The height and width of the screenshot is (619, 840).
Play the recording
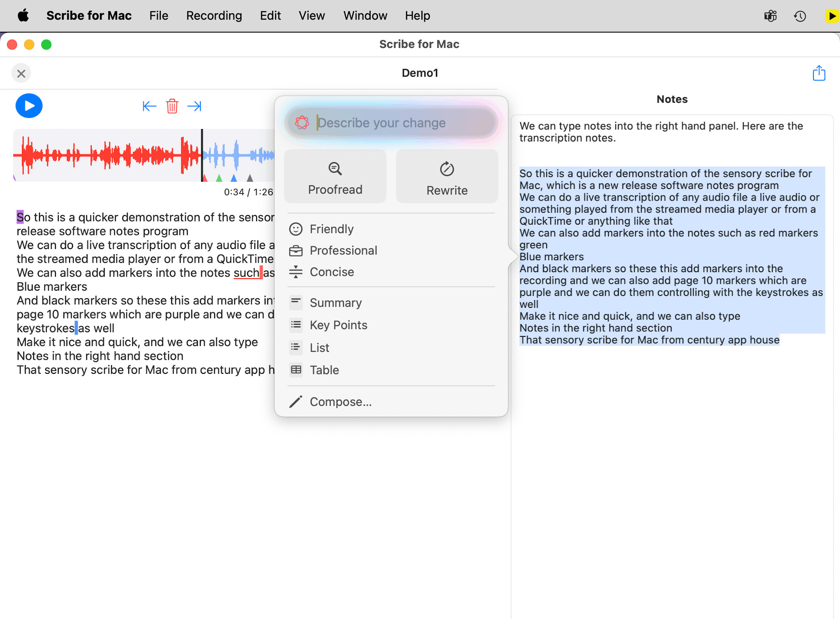click(x=29, y=105)
